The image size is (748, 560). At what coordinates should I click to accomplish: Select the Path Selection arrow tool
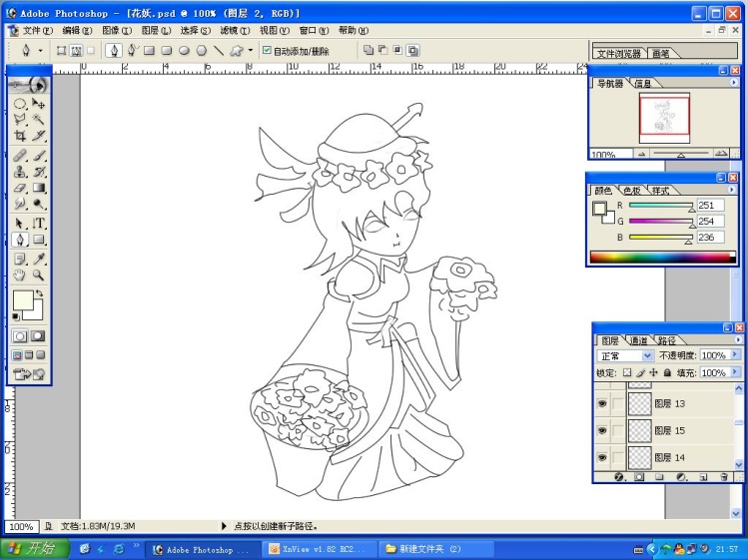coord(20,224)
